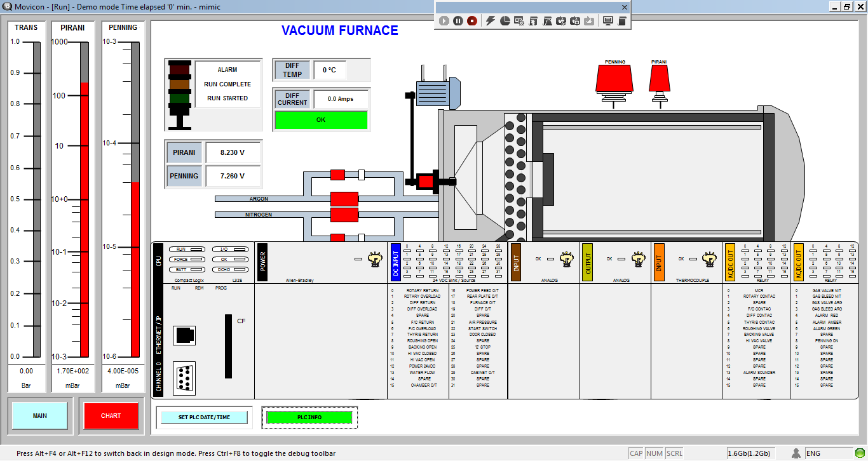This screenshot has width=868, height=461.
Task: Click the lightbulb on THERMOCOUPLE input module
Action: pos(709,258)
